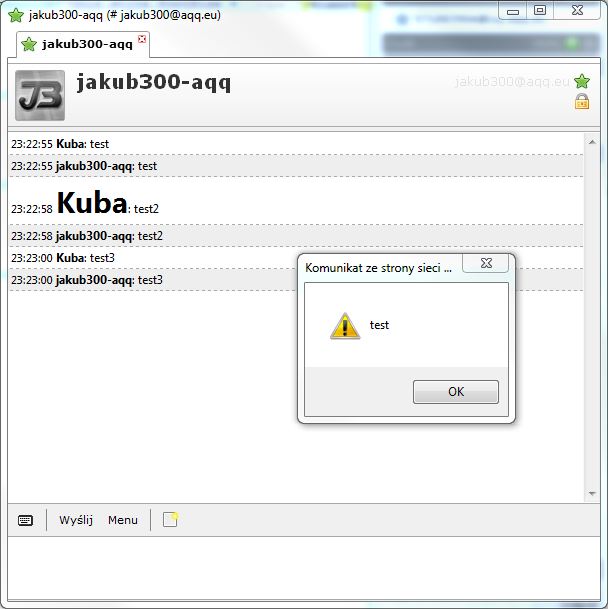Screen dimensions: 608x609
Task: Toggle the padlock encryption icon
Action: pos(582,102)
